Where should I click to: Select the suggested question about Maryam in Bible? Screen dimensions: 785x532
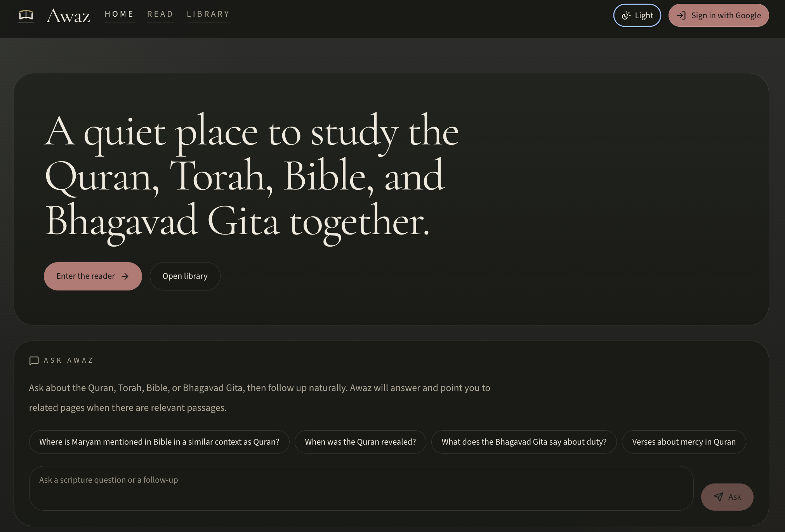[158, 442]
